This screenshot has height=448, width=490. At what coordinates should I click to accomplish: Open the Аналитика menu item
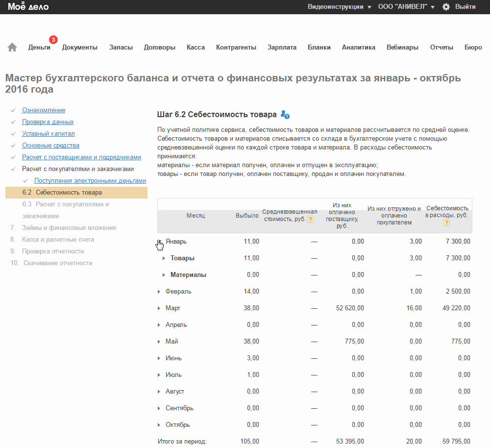[358, 48]
